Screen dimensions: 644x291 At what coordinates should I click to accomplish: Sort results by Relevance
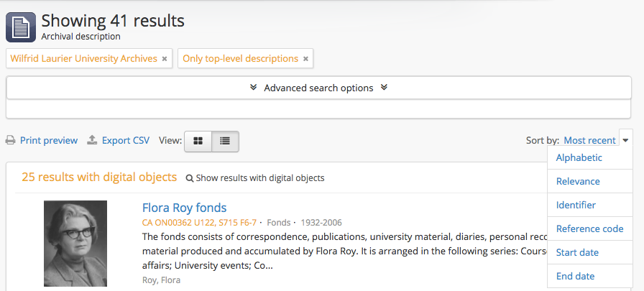tap(578, 182)
